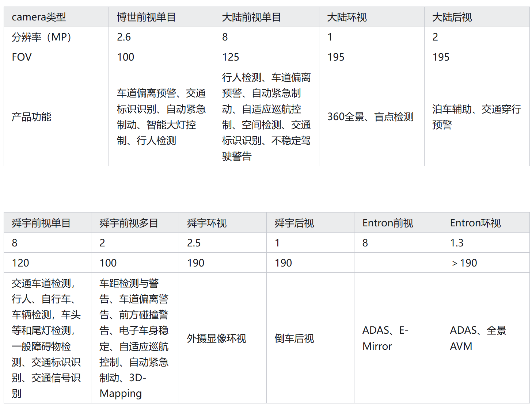Screen dimensions: 532x406
Task: Click FOV value "125"
Action: (266, 57)
